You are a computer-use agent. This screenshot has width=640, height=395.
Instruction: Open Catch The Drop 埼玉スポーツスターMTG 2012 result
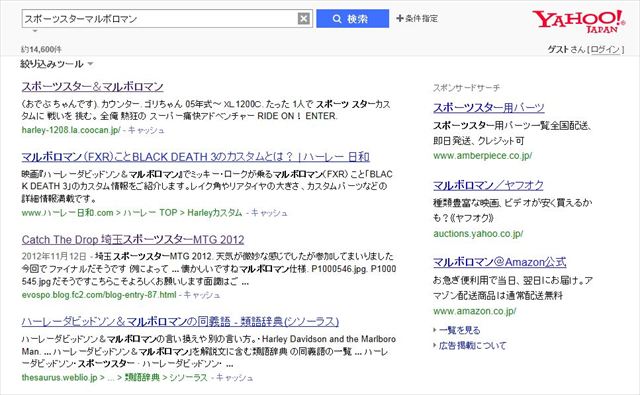click(x=133, y=240)
